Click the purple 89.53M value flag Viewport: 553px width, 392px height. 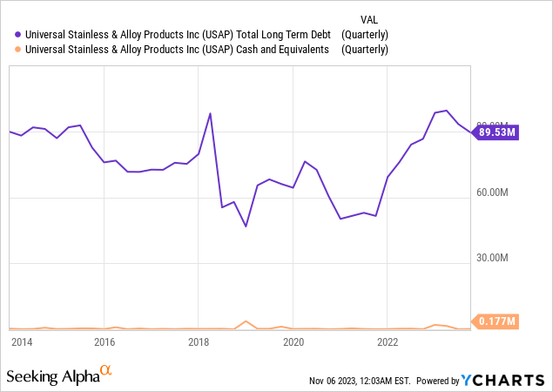496,132
